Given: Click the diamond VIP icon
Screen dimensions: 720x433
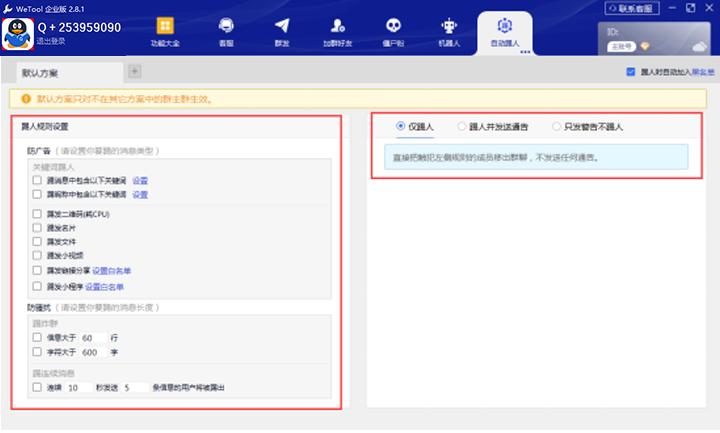Looking at the screenshot, I should pos(645,46).
